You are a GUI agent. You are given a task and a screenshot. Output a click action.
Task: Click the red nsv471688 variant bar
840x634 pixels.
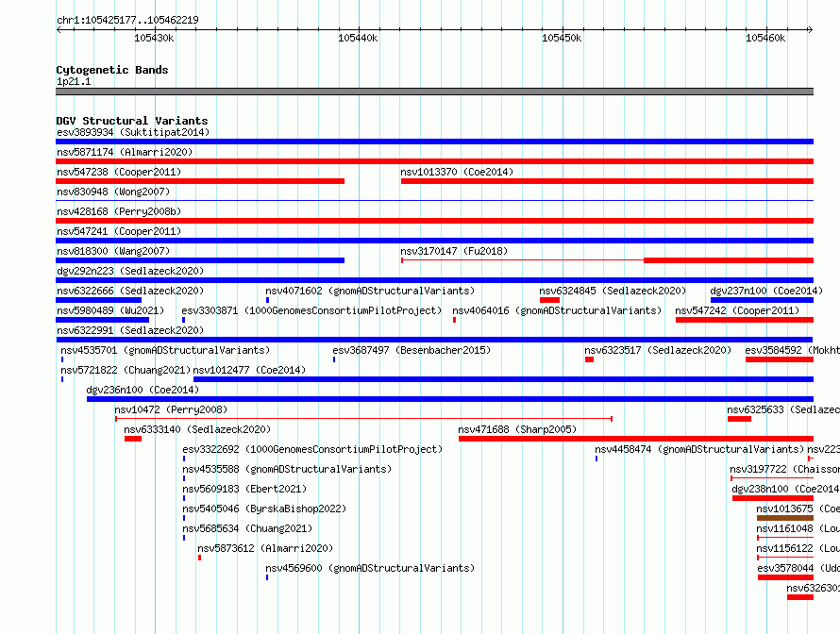click(x=636, y=439)
